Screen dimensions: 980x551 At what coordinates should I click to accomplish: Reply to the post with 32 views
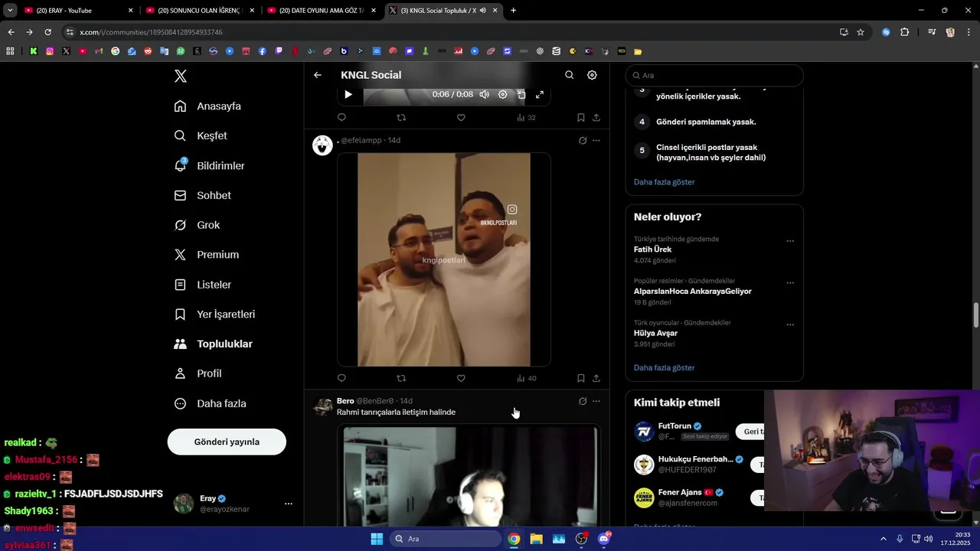(x=341, y=118)
